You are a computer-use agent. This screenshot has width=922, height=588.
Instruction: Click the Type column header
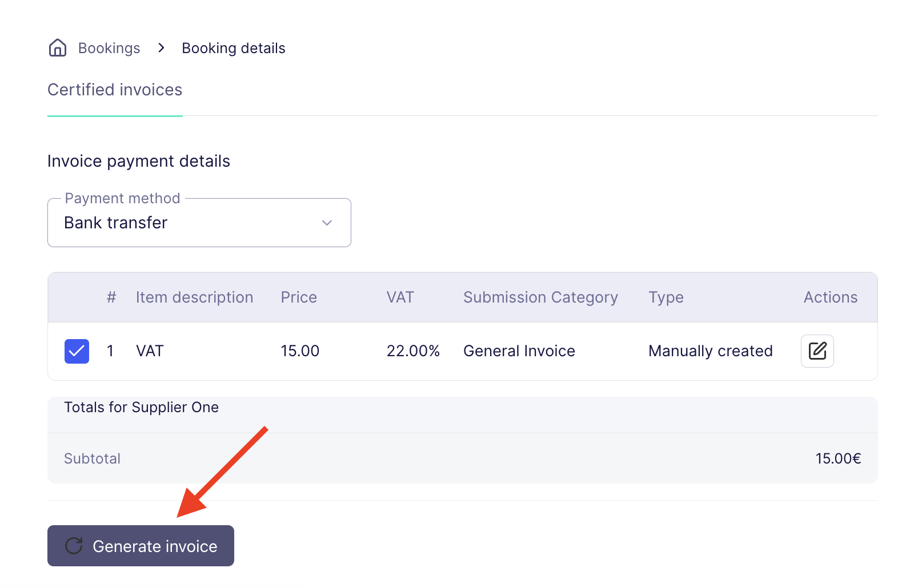click(x=666, y=297)
